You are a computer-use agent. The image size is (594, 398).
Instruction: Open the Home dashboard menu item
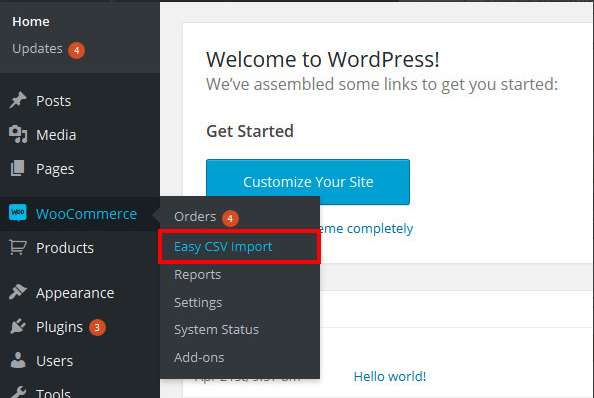pos(31,22)
